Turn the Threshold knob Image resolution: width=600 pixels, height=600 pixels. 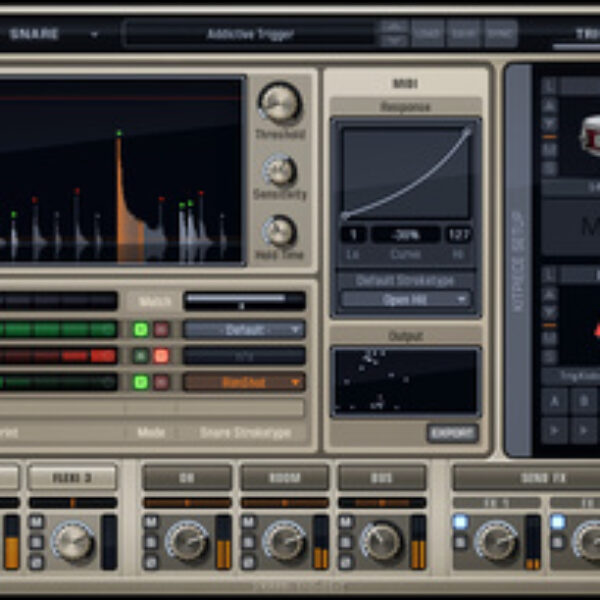pos(280,103)
